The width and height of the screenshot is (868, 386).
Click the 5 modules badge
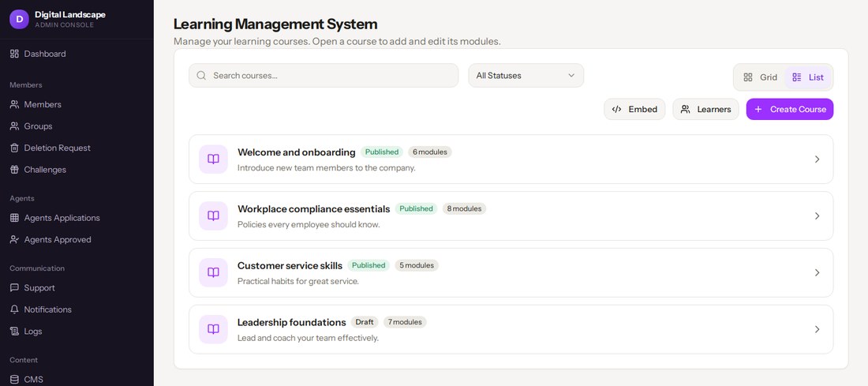click(417, 265)
